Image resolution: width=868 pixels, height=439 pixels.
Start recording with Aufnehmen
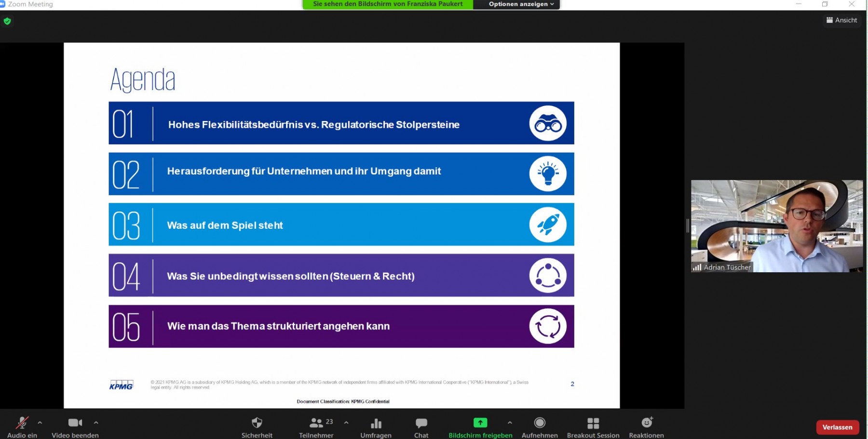tap(539, 424)
